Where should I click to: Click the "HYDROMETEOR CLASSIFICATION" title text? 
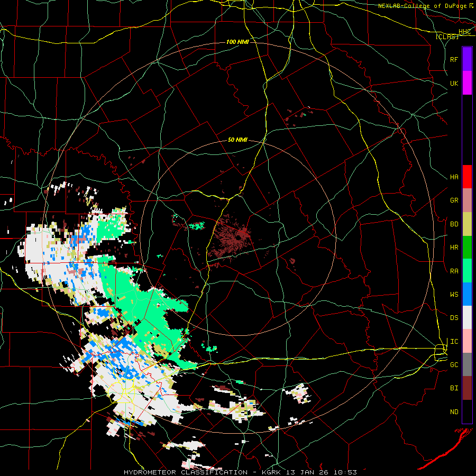tap(186, 472)
